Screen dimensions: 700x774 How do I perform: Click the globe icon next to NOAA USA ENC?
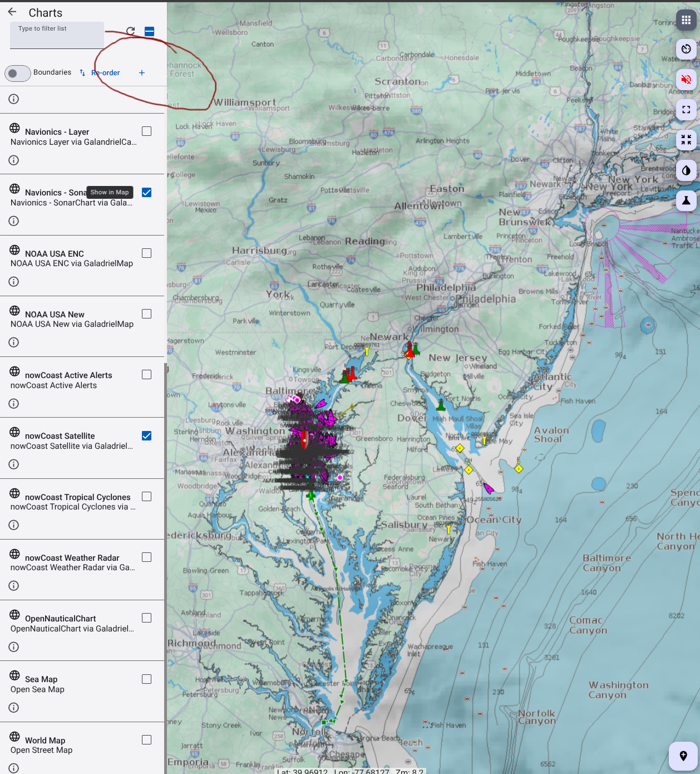pos(15,250)
